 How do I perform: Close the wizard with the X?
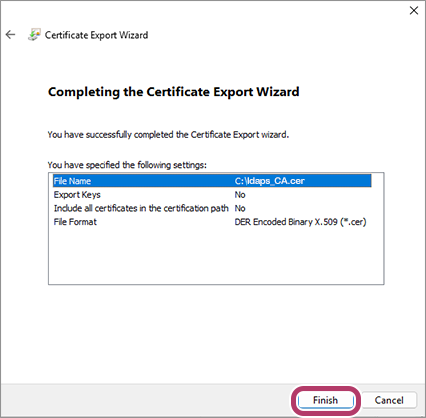[x=414, y=10]
